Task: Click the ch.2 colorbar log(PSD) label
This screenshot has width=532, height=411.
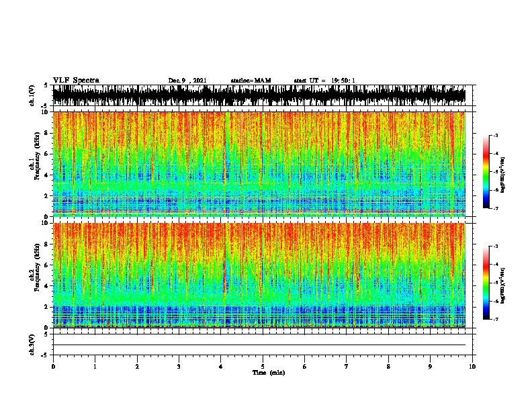Action: coord(503,285)
